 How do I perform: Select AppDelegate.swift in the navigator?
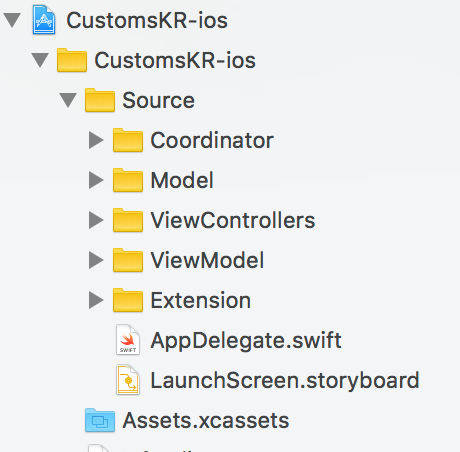[246, 341]
